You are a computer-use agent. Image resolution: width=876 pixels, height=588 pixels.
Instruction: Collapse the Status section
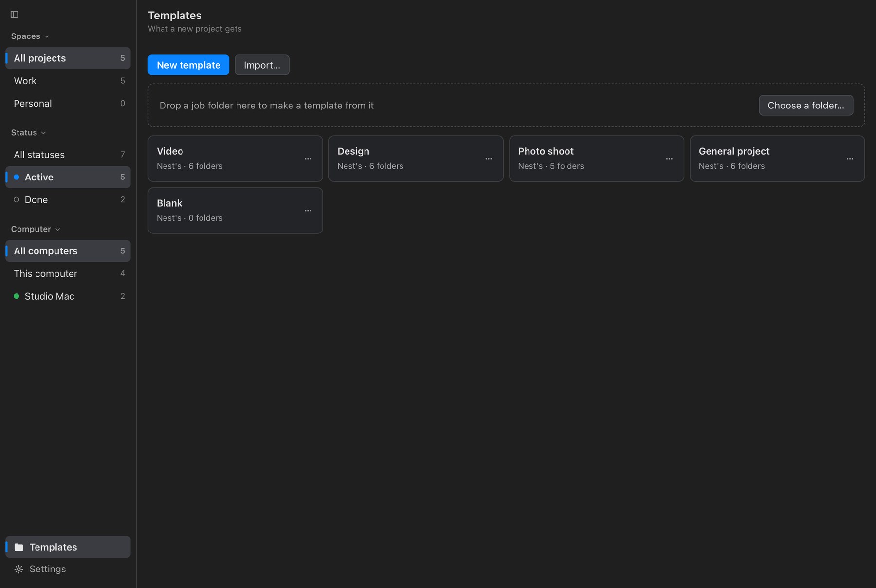(29, 133)
